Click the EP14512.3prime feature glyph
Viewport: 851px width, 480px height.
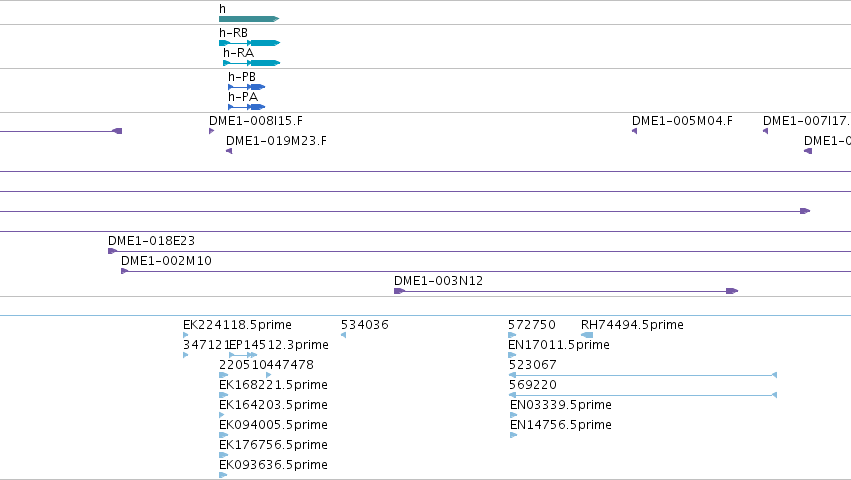pos(243,355)
